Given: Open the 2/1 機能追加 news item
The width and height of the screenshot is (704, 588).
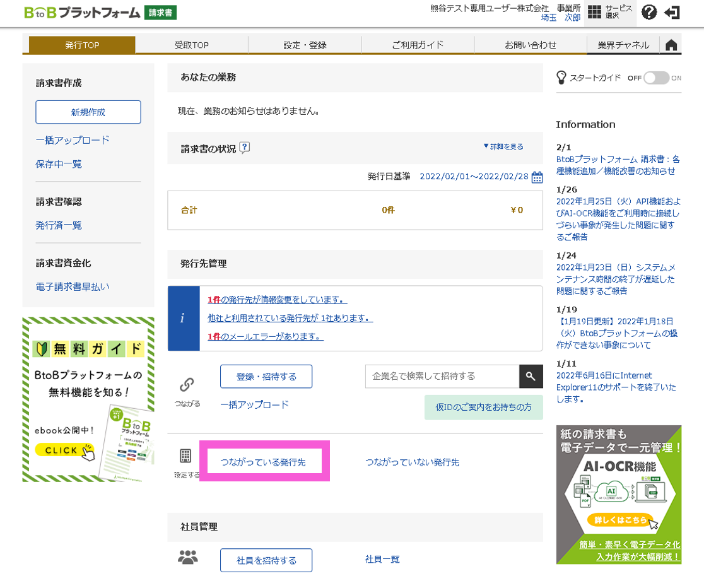Looking at the screenshot, I should tap(618, 165).
